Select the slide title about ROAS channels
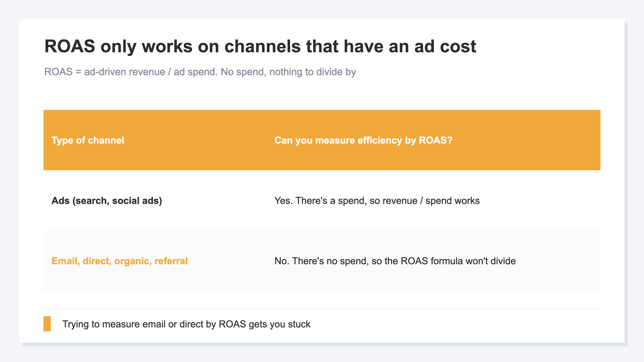 click(x=260, y=46)
